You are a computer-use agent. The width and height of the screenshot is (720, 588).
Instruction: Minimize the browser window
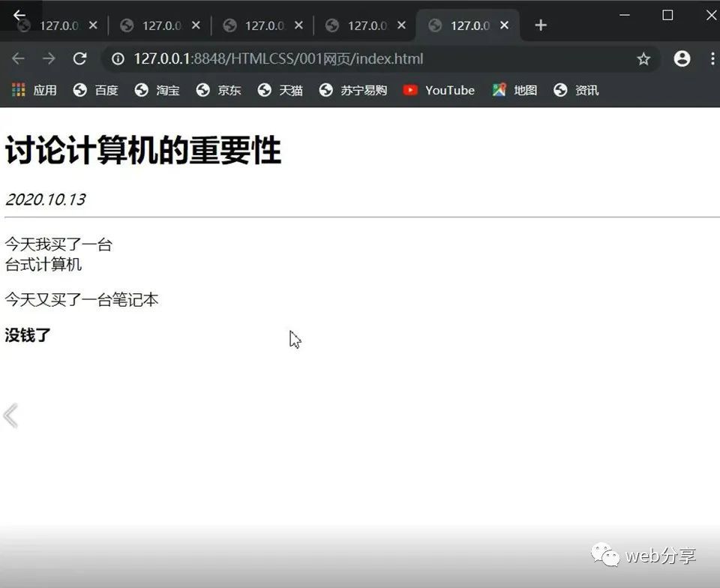pyautogui.click(x=625, y=15)
